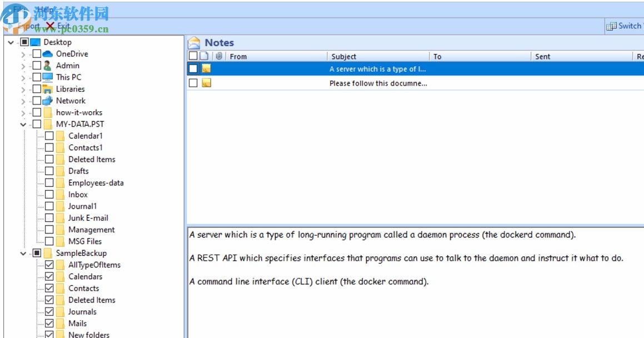
Task: Uncheck the Mails checkbox under SampleBackup
Action: pyautogui.click(x=49, y=323)
